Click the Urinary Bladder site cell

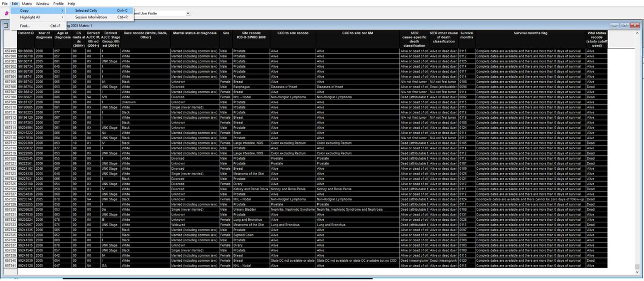[x=251, y=209]
